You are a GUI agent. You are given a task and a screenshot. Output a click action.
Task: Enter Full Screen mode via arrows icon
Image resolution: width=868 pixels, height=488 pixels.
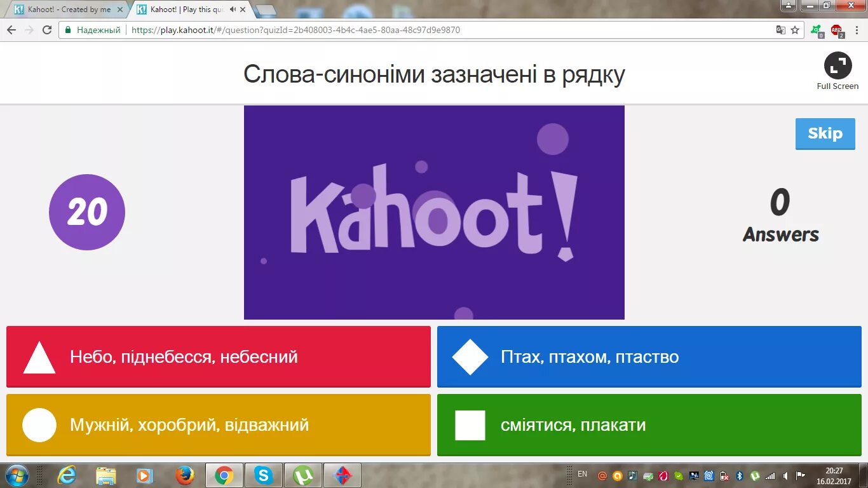(x=837, y=66)
